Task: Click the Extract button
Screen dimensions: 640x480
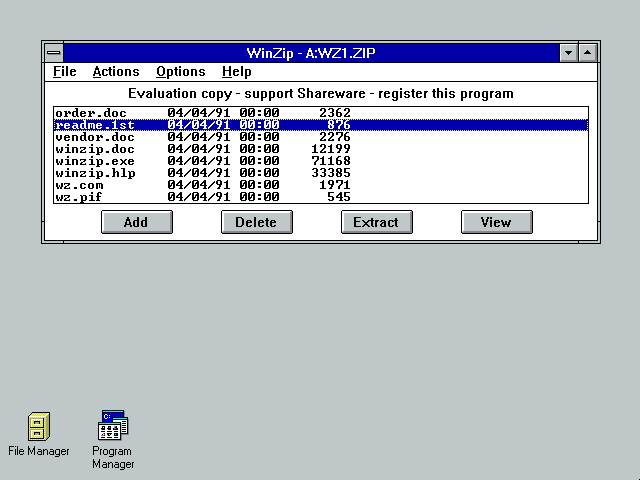Action: tap(377, 222)
